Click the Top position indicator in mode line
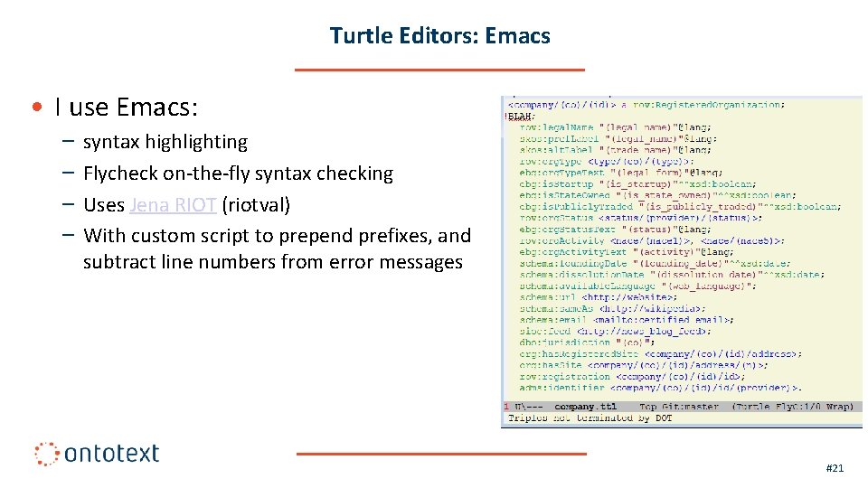This screenshot has width=868, height=488. pos(647,407)
